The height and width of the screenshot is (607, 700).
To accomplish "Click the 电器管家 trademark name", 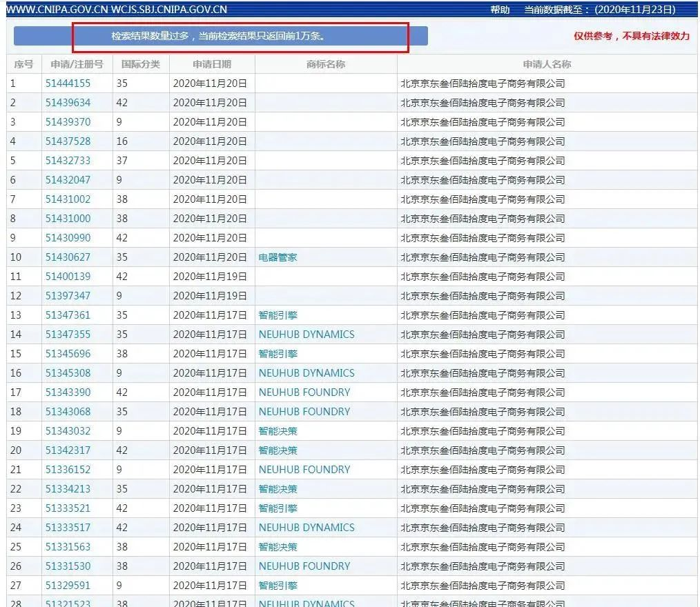I will point(278,257).
